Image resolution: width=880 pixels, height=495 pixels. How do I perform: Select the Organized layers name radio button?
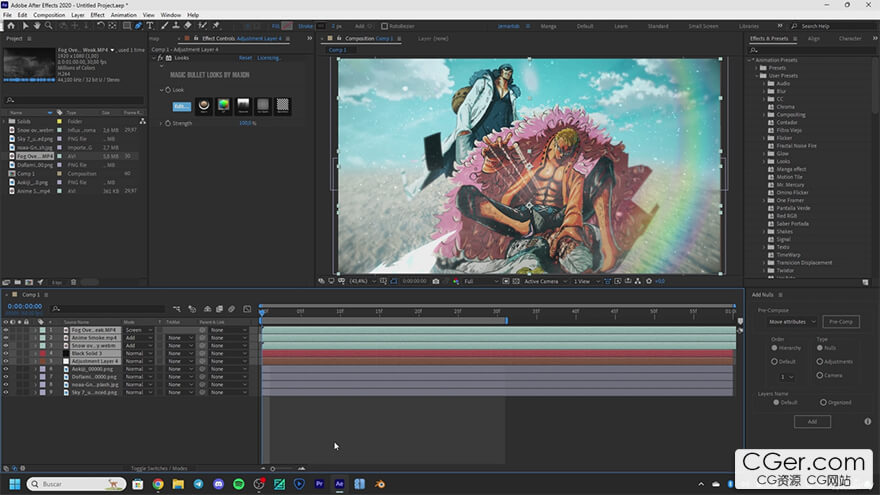[823, 402]
